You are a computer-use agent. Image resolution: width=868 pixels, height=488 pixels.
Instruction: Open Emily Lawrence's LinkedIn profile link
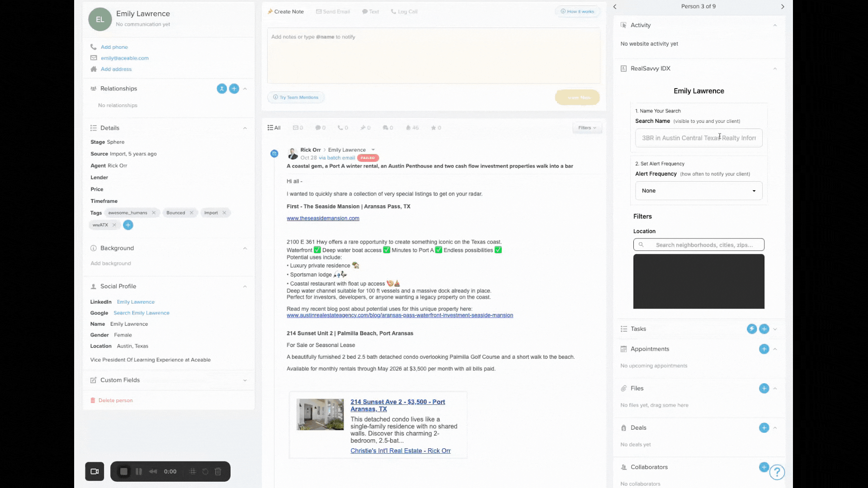pos(135,301)
